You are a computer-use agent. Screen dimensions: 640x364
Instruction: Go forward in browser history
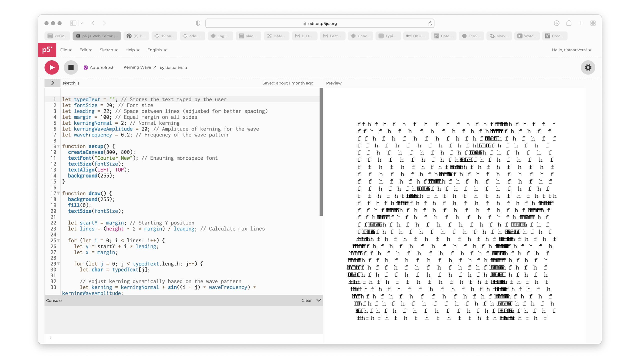104,23
